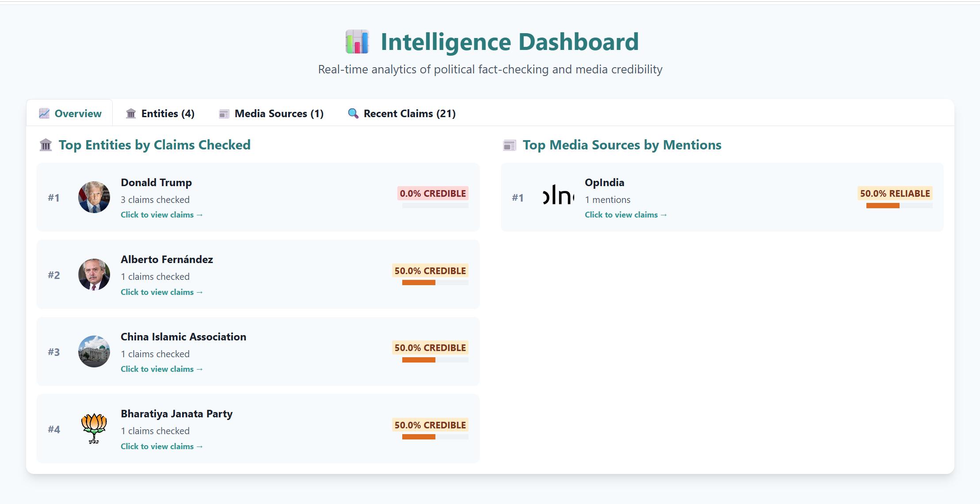
Task: Click 'Click to view claims' under Donald Trump
Action: point(161,215)
